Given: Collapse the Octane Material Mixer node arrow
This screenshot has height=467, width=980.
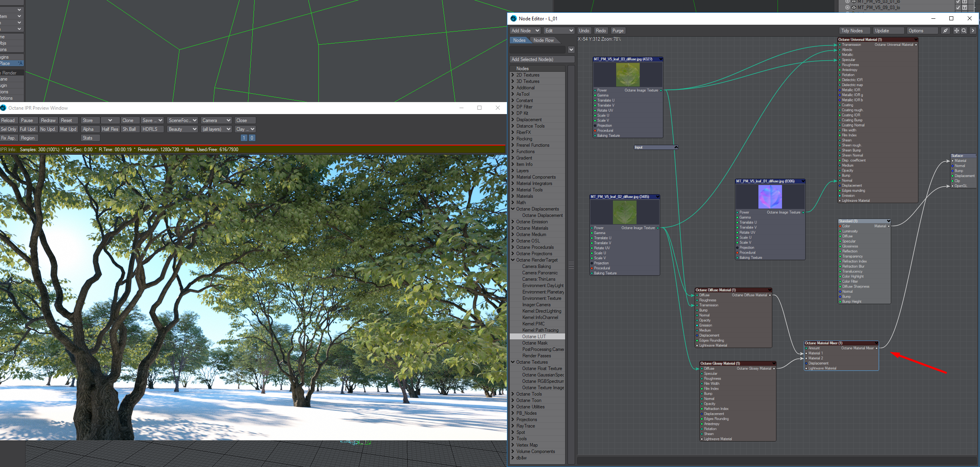Looking at the screenshot, I should click(x=876, y=343).
